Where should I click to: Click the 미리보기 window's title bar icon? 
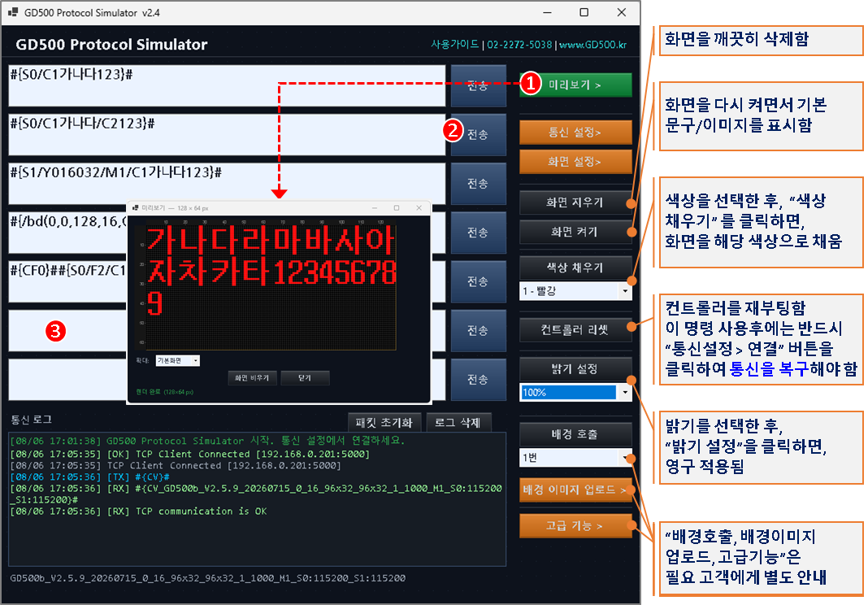135,207
